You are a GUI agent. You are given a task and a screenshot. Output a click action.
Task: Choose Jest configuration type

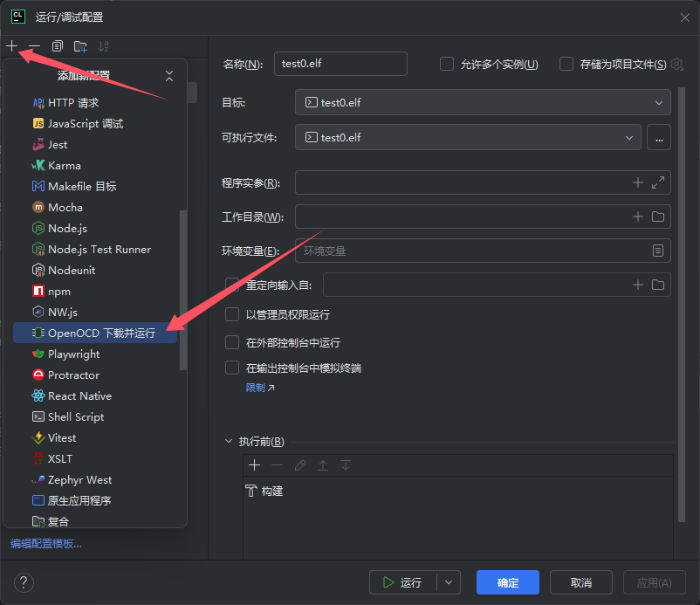[x=95, y=145]
